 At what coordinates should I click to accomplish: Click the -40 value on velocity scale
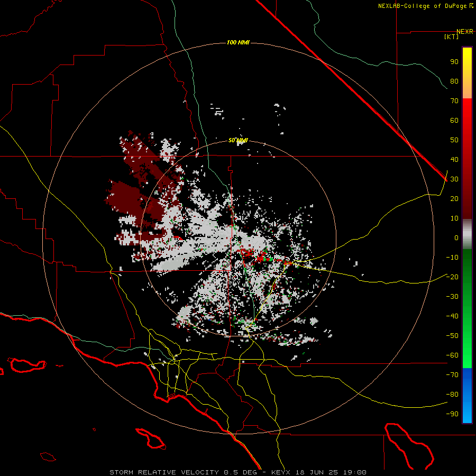tap(452, 316)
